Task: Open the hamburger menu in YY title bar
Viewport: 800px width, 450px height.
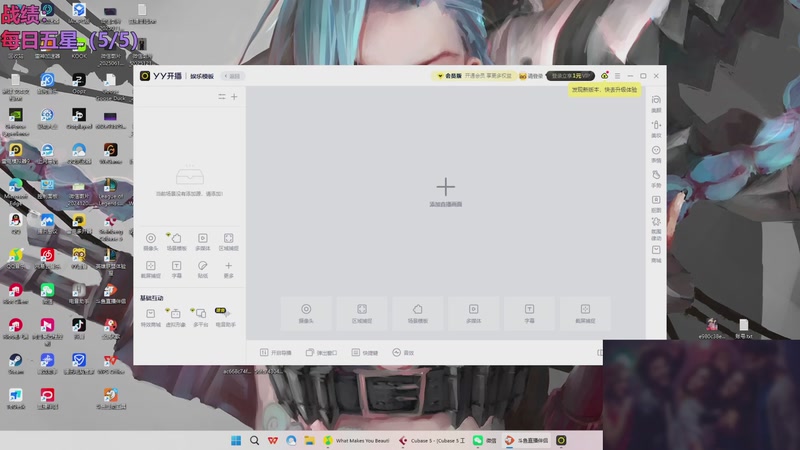Action: [x=617, y=76]
